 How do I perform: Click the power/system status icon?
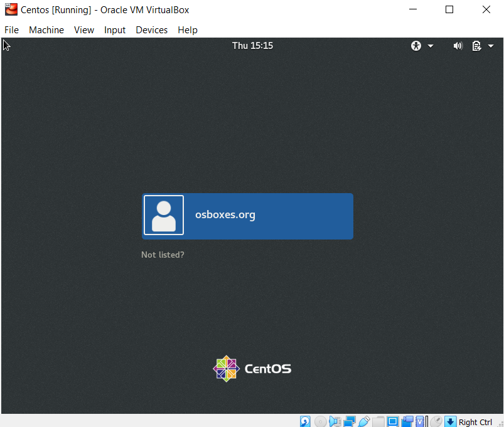476,46
